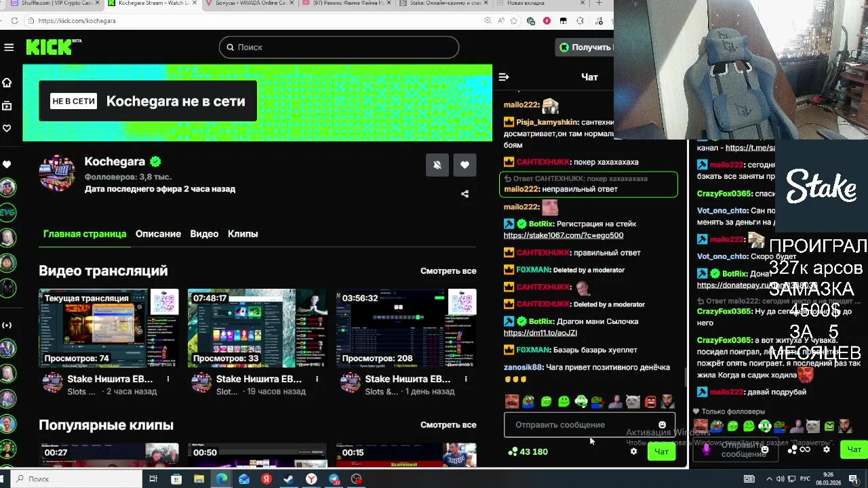Send message with green Чат button
Screen dimensions: 868x488
[x=661, y=451]
